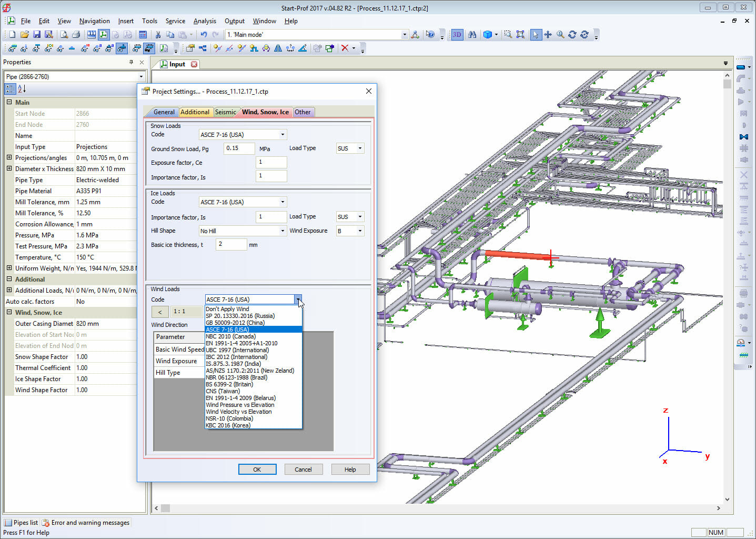Image resolution: width=756 pixels, height=539 pixels.
Task: Choose NBC 2010 (Canada) from wind code list
Action: [230, 336]
